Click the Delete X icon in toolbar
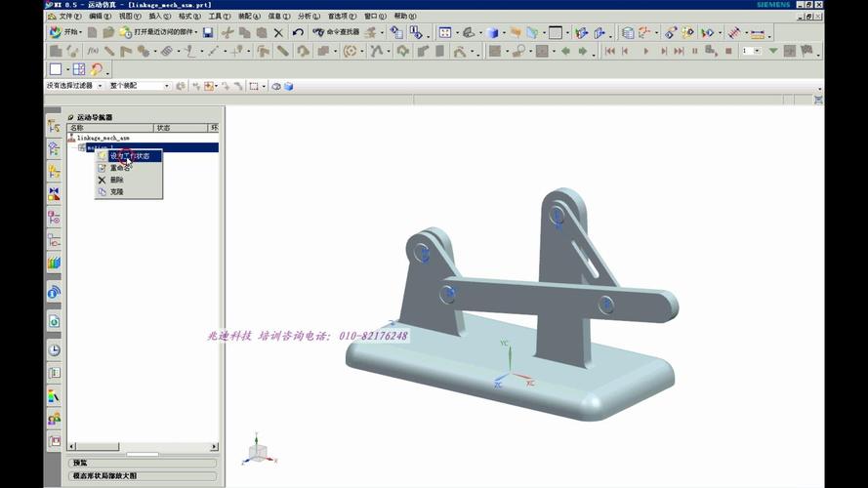The width and height of the screenshot is (868, 488). click(278, 32)
